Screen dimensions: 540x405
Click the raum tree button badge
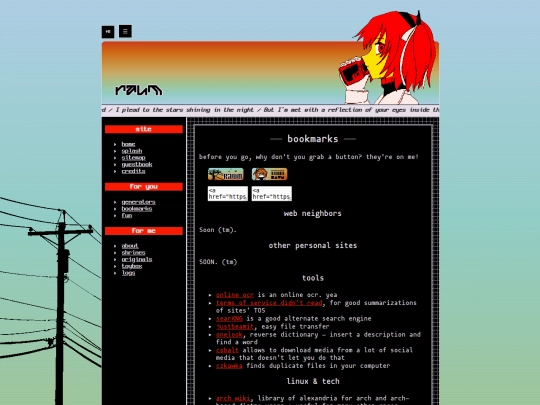(x=226, y=174)
